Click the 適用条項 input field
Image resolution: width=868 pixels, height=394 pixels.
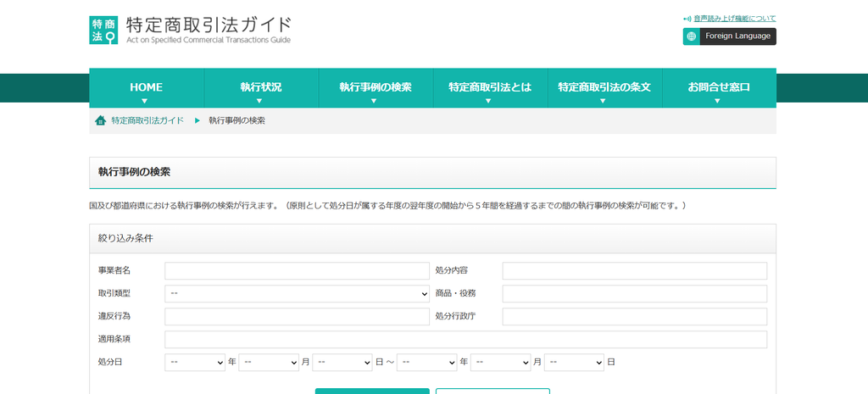pos(465,339)
